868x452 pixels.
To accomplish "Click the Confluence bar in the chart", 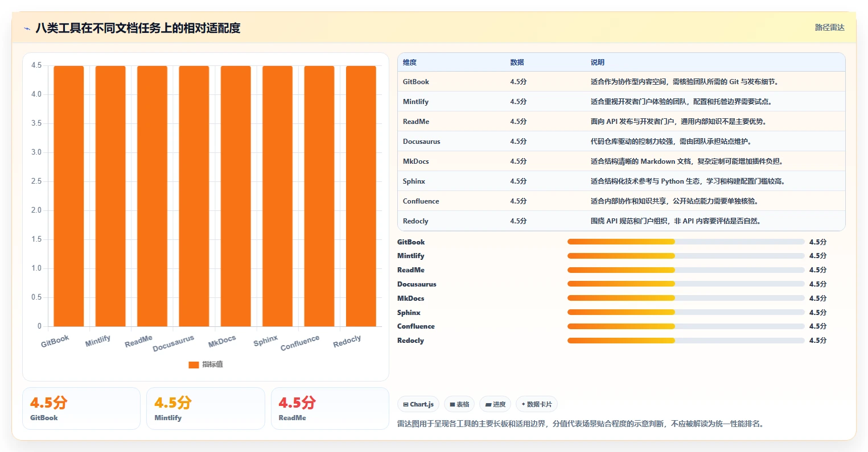I will coord(319,196).
